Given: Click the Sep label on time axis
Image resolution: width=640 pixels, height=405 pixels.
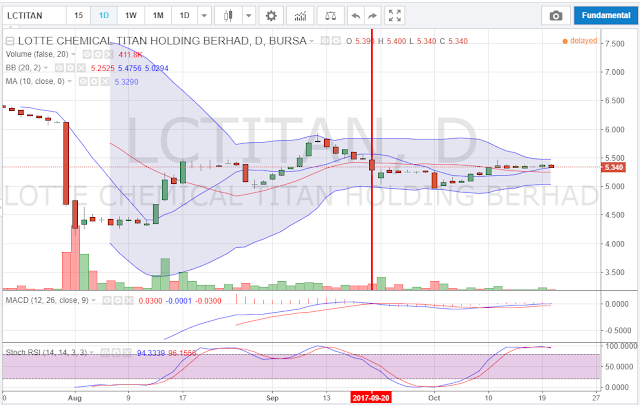Looking at the screenshot, I should click(272, 398).
